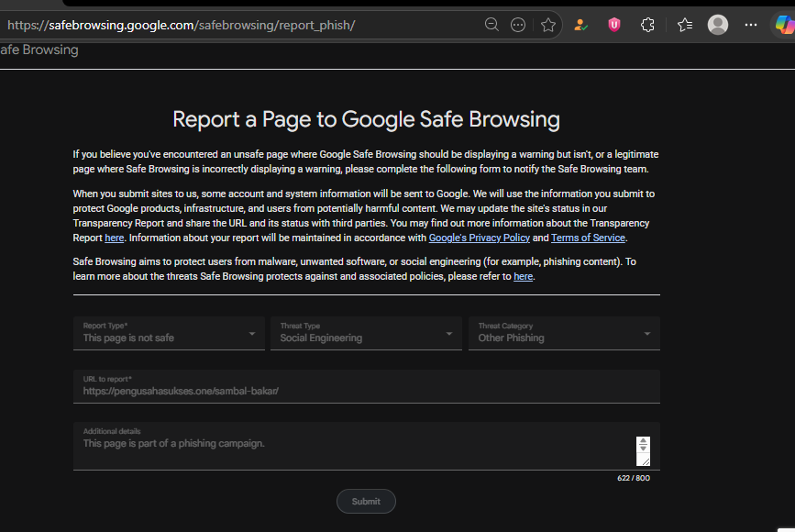Click the Safe Browsing header title
Screen dimensions: 795x532
tap(39, 50)
